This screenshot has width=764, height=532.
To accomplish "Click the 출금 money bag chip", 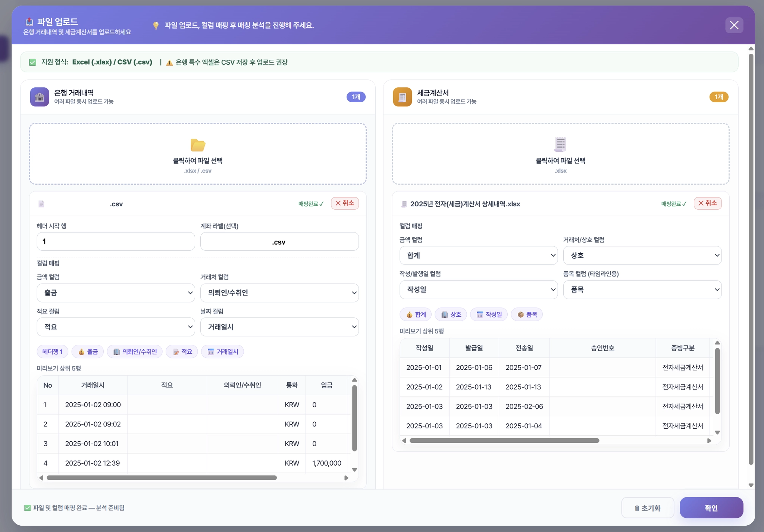I will pos(88,352).
